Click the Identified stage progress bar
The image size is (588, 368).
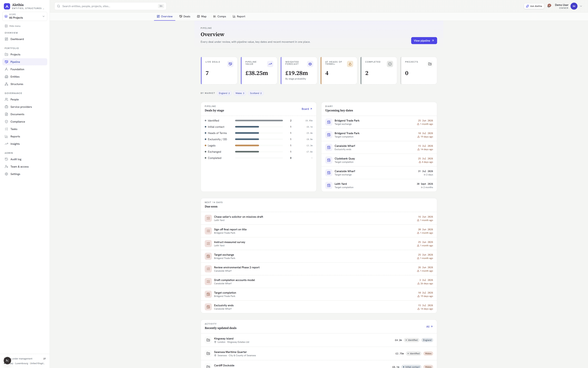pyautogui.click(x=259, y=121)
